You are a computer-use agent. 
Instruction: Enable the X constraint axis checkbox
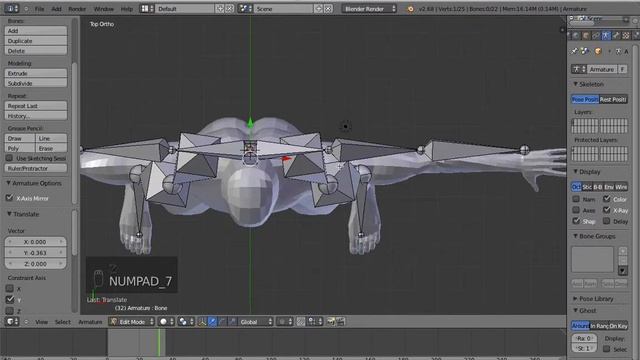[10, 289]
